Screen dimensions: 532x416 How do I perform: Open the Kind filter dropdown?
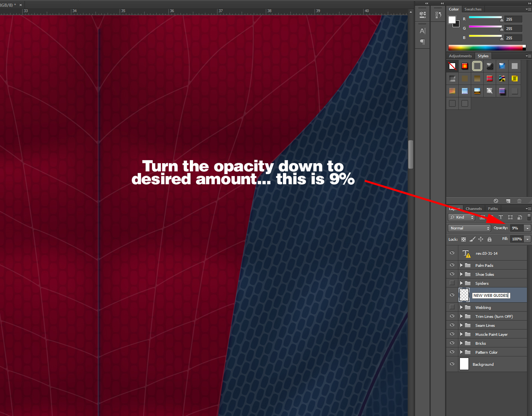coord(461,217)
